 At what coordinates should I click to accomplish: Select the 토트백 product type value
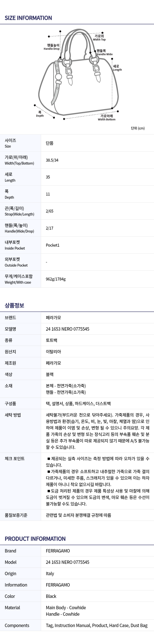pos(51,340)
